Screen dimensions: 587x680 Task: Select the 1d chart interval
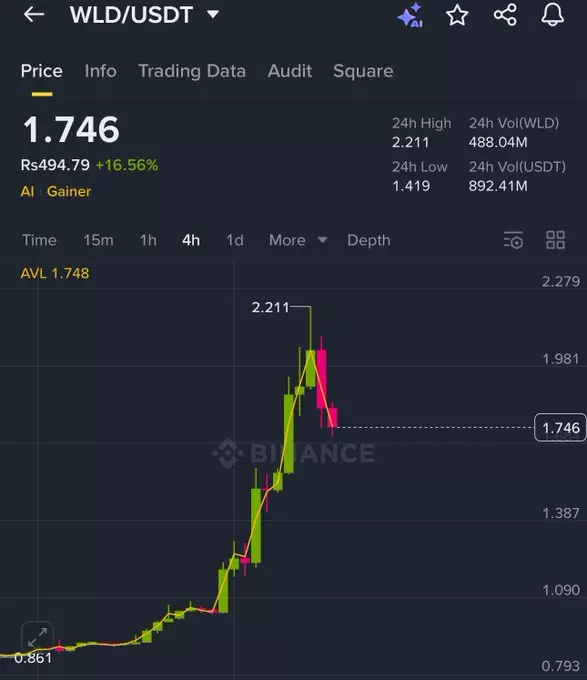pos(235,240)
